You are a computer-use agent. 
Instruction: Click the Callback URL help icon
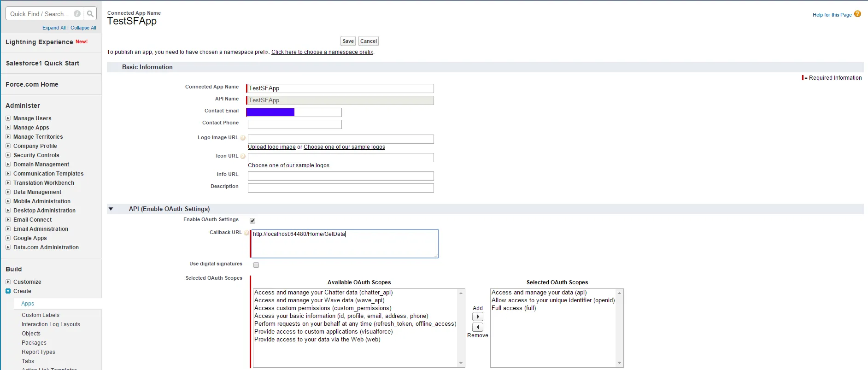pos(246,233)
